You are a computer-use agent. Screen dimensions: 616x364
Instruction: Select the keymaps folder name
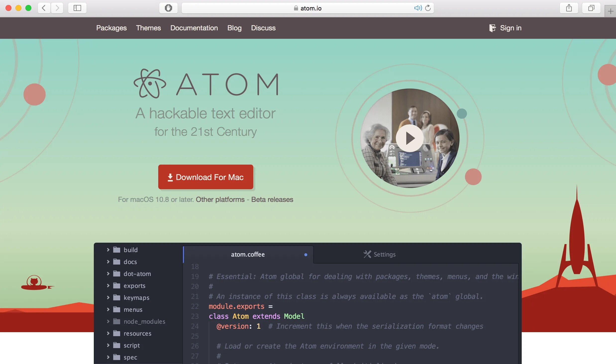(x=136, y=298)
